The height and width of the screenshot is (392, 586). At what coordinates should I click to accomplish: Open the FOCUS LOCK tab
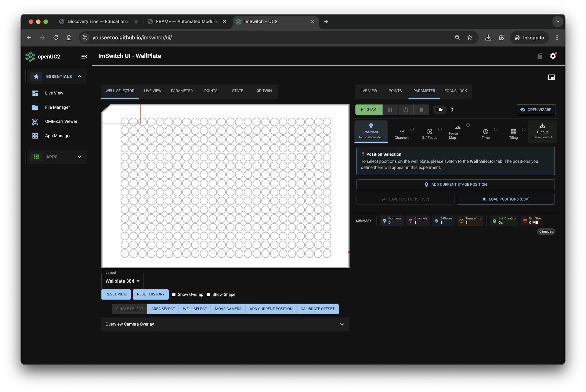456,91
